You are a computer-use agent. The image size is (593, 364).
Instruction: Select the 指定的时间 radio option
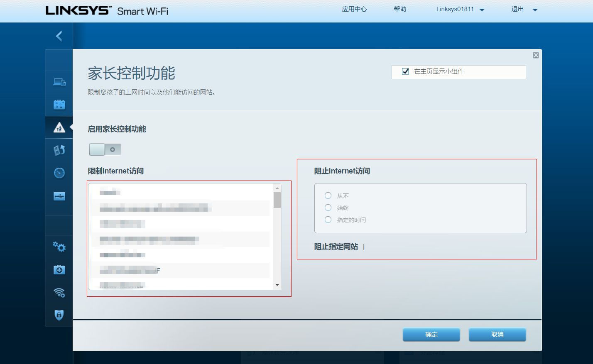pyautogui.click(x=328, y=220)
